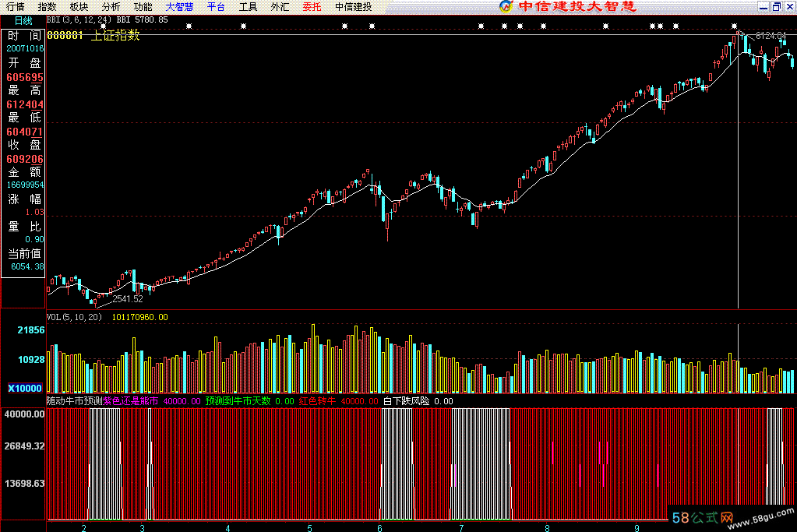This screenshot has width=797, height=532.
Task: Open the 平台 menu
Action: (x=216, y=6)
